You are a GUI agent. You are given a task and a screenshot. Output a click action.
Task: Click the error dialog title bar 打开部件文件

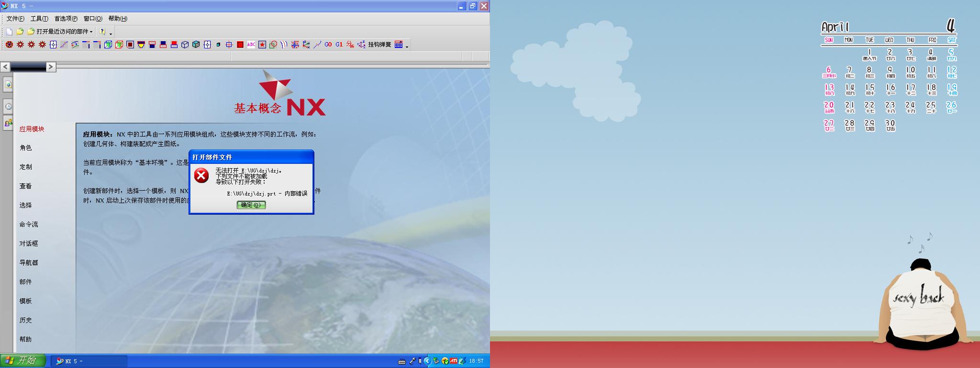click(x=251, y=157)
